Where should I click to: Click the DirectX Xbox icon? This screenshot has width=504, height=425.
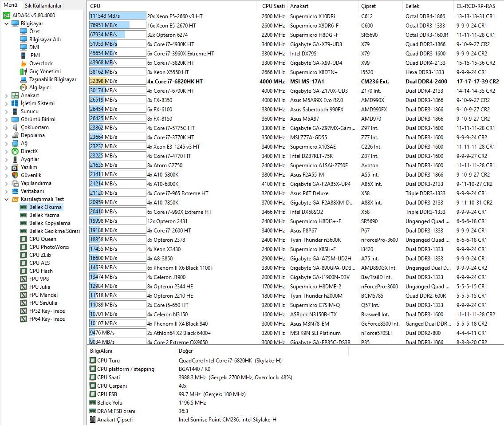point(15,151)
